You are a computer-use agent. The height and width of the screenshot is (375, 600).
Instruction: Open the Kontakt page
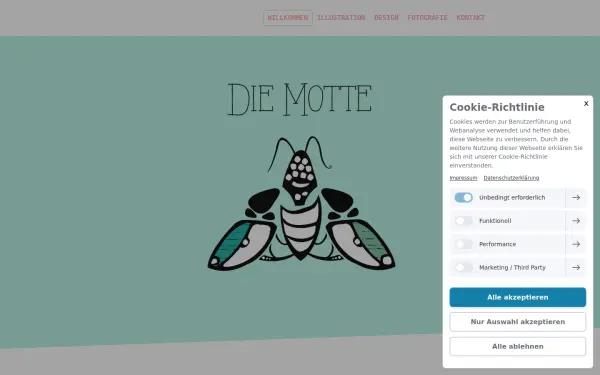coord(471,18)
